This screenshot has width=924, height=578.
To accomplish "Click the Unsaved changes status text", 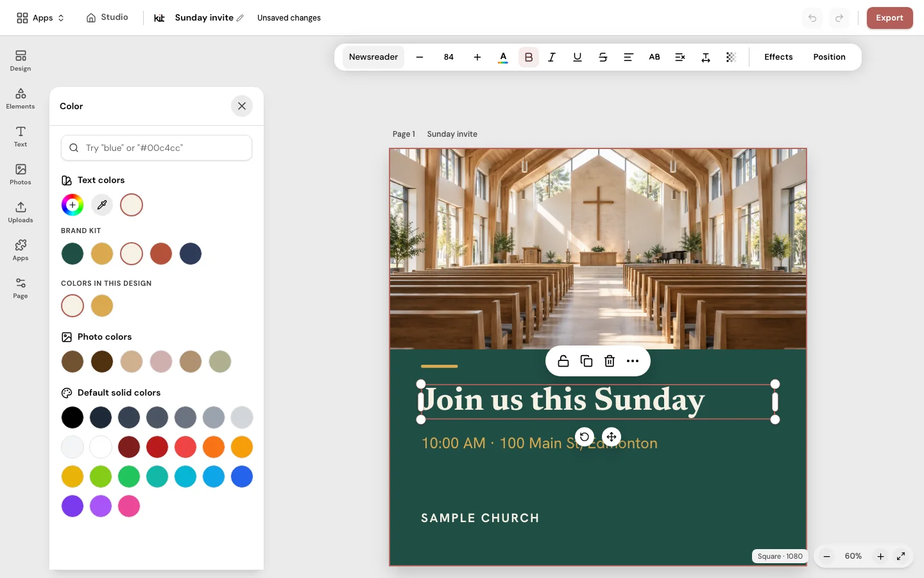I will click(289, 18).
